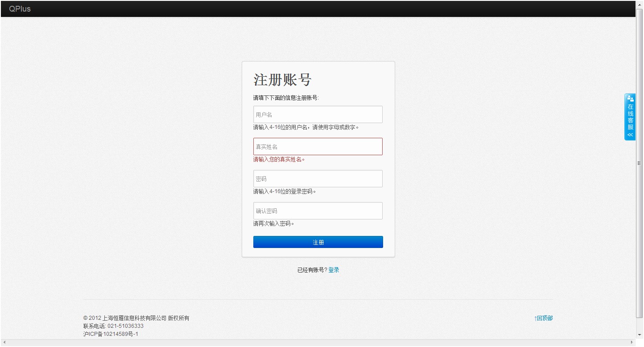Click the horizontal scrollbar right arrow
Image resolution: width=644 pixels, height=347 pixels.
coord(632,343)
